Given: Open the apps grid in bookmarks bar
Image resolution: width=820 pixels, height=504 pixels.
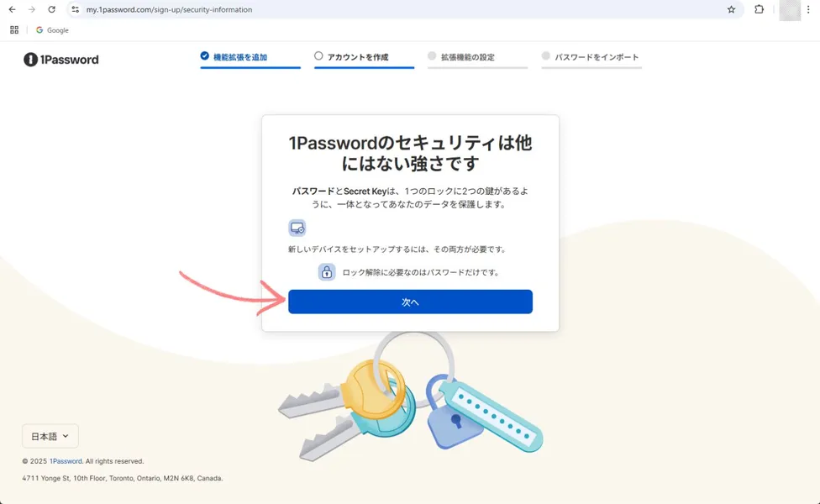Looking at the screenshot, I should 14,30.
